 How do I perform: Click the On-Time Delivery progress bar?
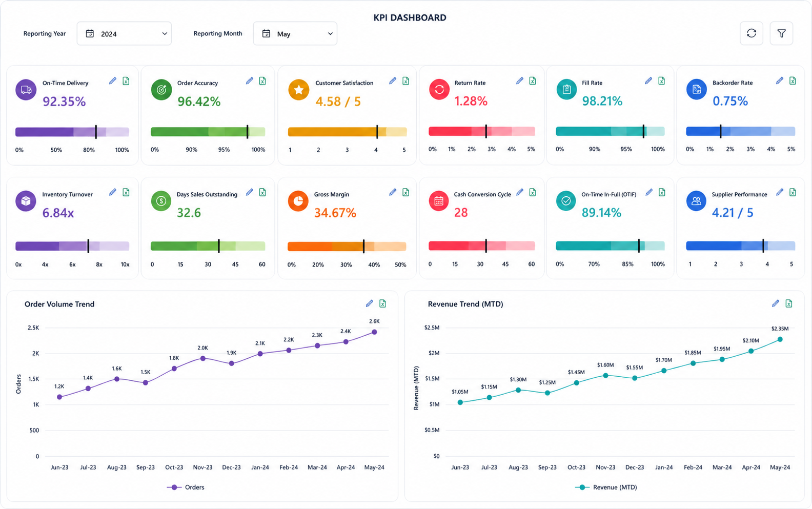(72, 132)
